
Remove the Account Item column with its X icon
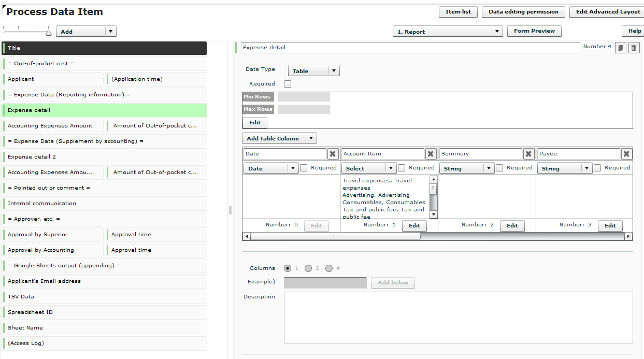(x=431, y=153)
